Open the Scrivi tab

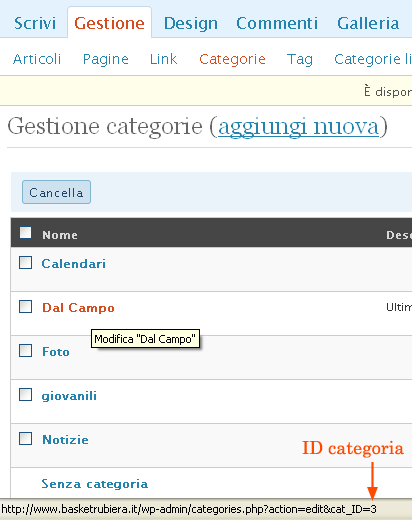[x=35, y=23]
